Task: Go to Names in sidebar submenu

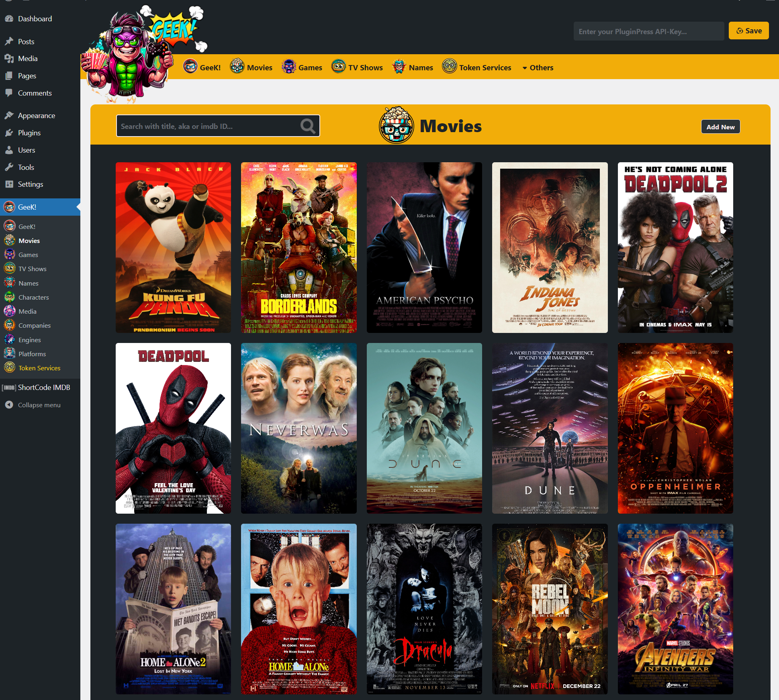Action: click(29, 283)
